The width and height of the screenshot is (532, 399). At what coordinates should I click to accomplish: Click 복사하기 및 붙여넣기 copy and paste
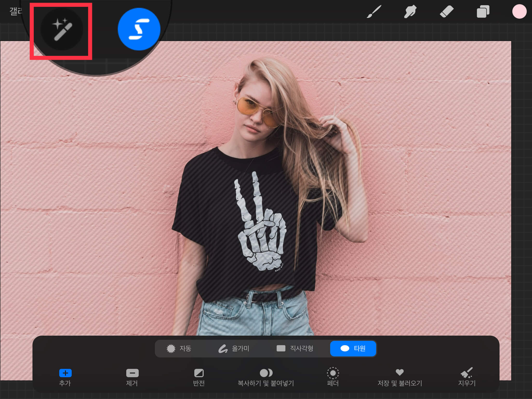[266, 377]
